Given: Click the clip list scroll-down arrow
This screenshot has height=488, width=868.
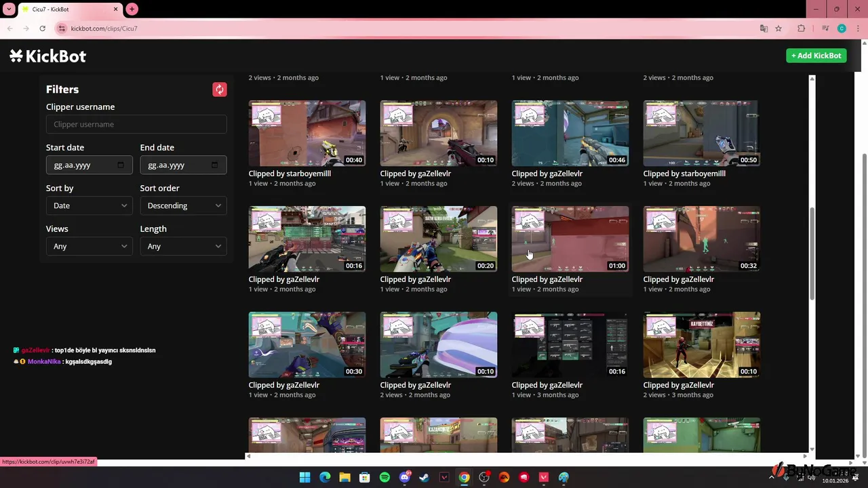Looking at the screenshot, I should click(812, 449).
